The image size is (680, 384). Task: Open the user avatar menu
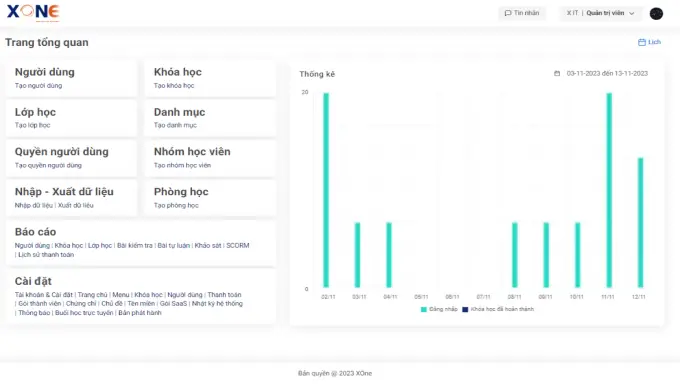click(656, 13)
